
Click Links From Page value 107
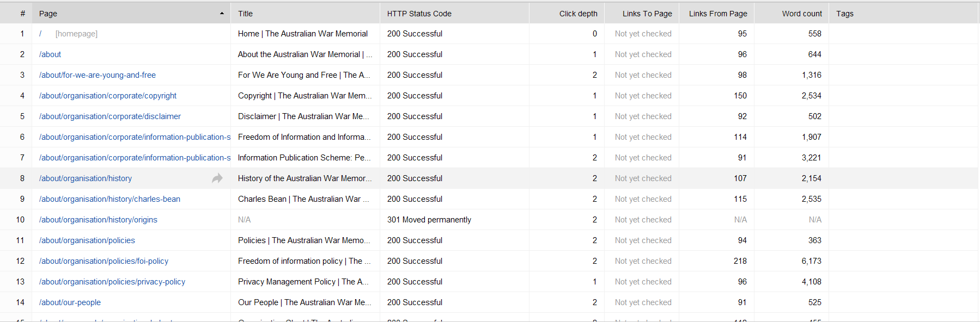click(x=740, y=178)
